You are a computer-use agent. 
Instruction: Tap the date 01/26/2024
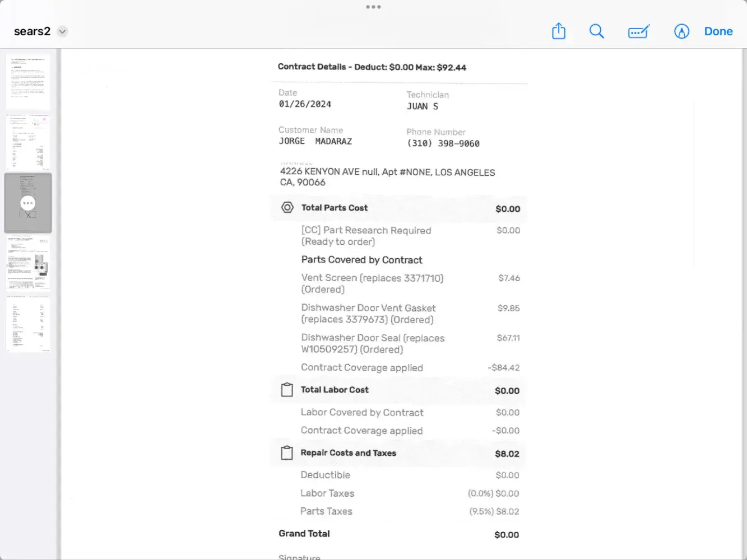pyautogui.click(x=305, y=104)
